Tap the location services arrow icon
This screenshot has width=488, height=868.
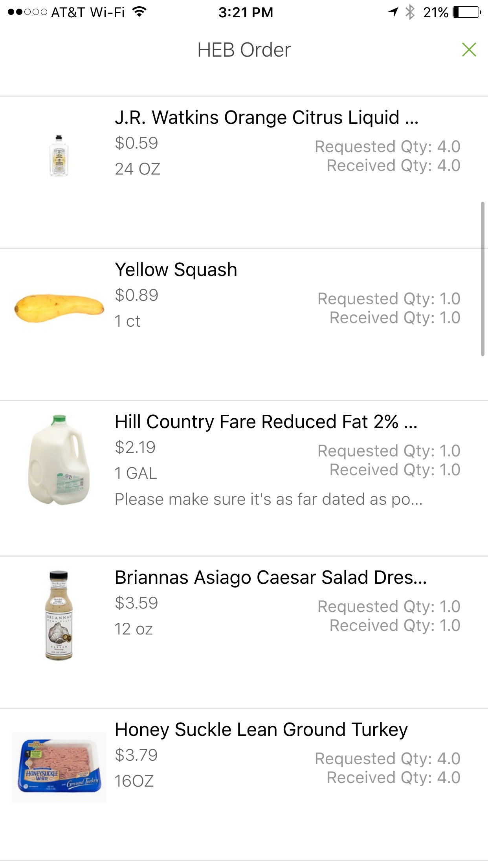[x=393, y=12]
